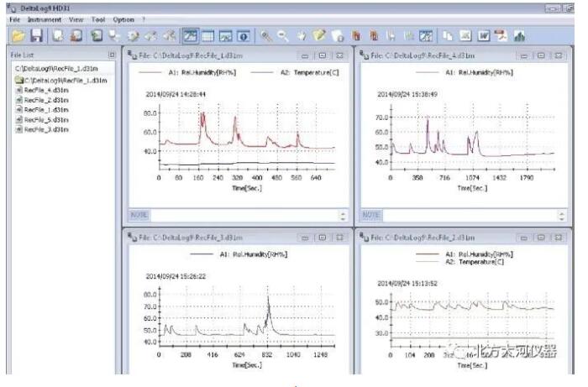Screen dimensions: 588x387
Task: Open the Option menu
Action: point(123,19)
